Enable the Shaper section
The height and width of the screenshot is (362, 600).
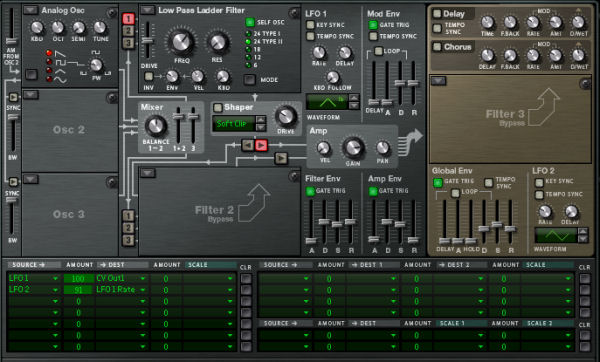[x=218, y=108]
